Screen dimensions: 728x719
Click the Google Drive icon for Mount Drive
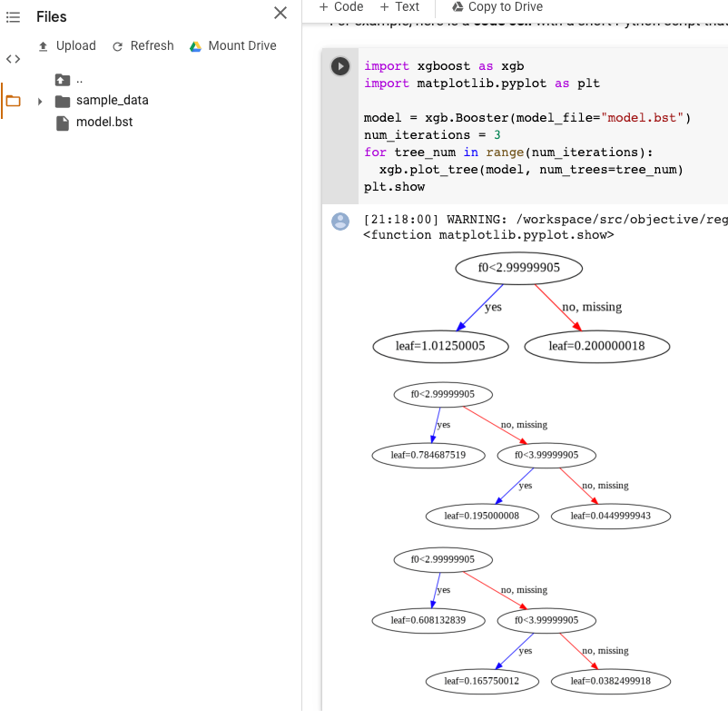[195, 46]
